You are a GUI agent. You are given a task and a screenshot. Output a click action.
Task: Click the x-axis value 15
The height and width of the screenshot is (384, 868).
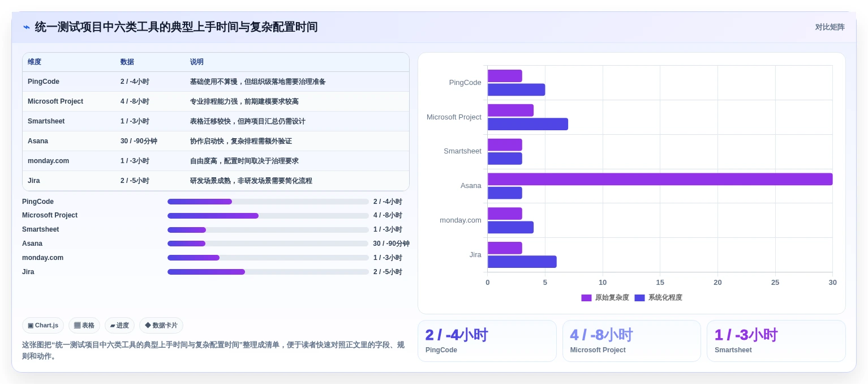[x=660, y=283]
